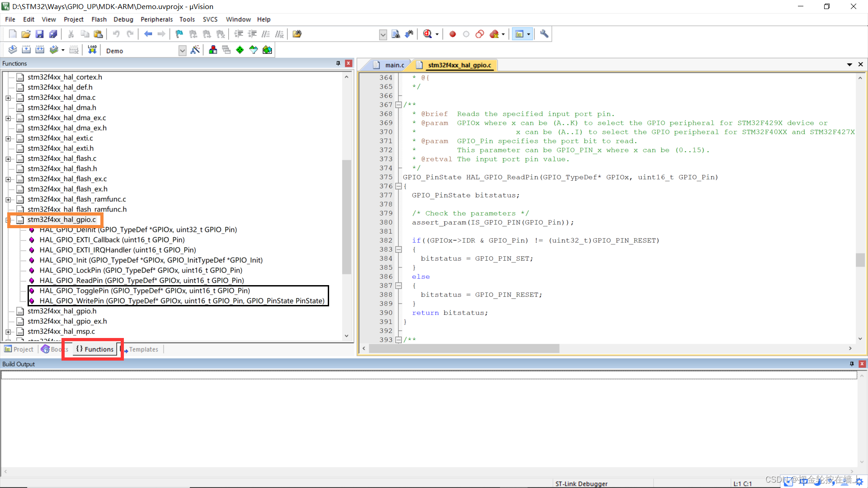Indent selected lines icon

(x=239, y=34)
